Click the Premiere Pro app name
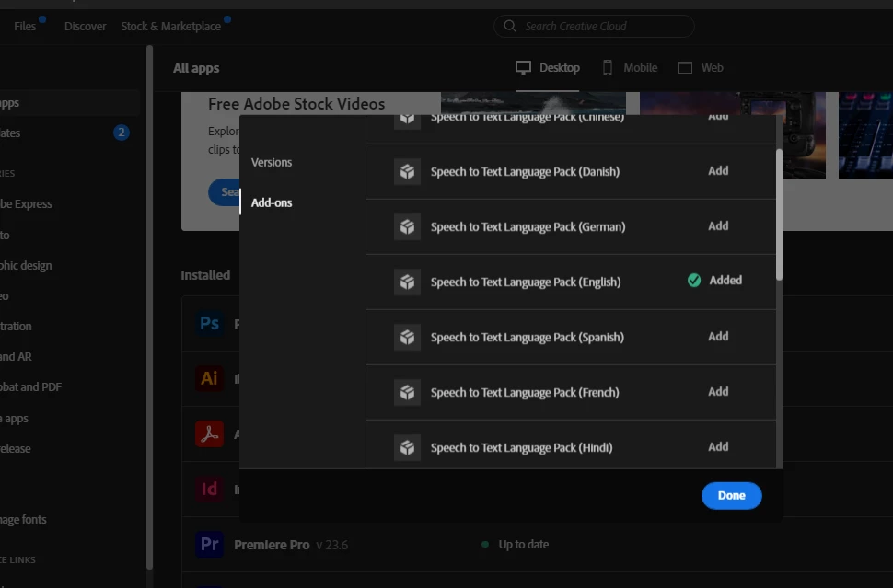 [272, 545]
